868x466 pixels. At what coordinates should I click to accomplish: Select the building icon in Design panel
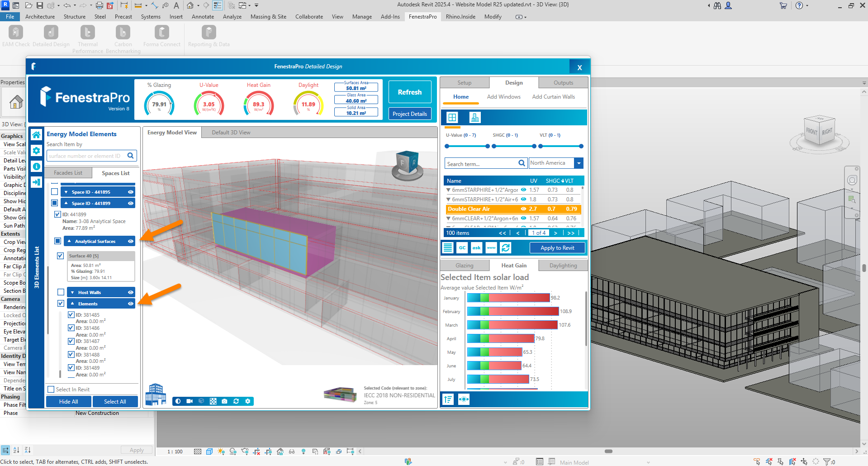click(474, 118)
